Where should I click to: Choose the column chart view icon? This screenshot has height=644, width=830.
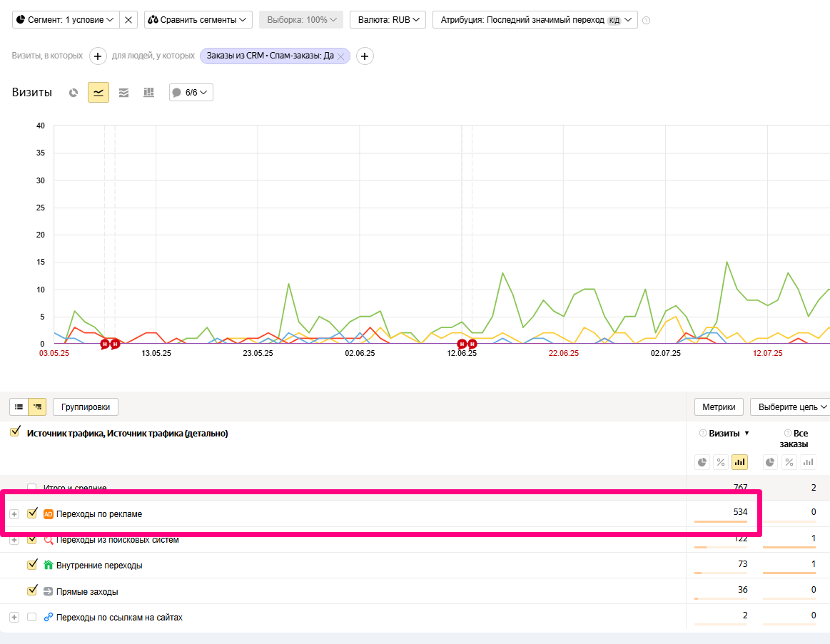pos(148,93)
